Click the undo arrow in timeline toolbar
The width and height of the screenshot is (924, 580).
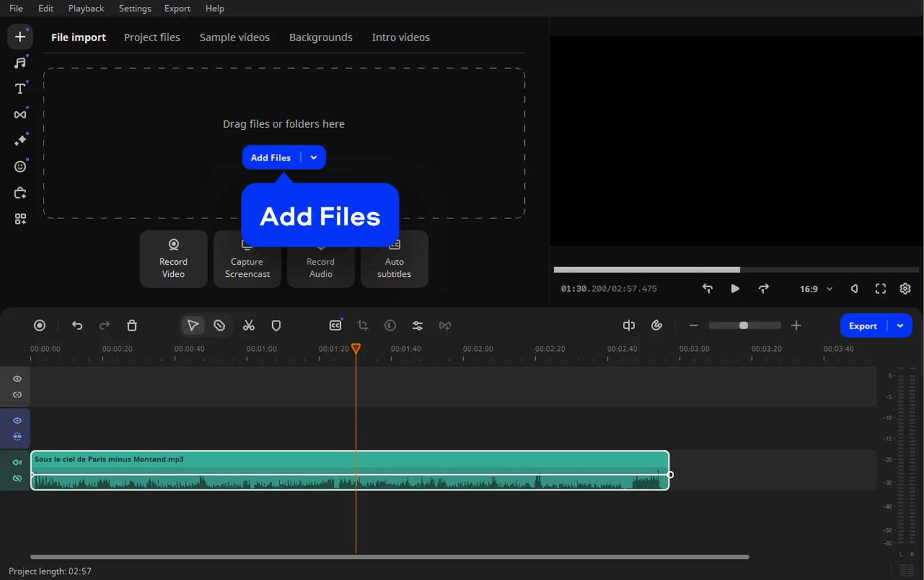(x=77, y=325)
